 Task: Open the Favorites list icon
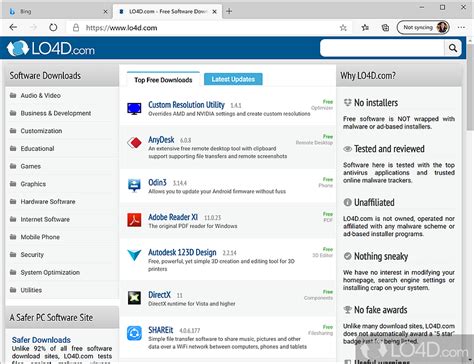pyautogui.click(x=365, y=28)
